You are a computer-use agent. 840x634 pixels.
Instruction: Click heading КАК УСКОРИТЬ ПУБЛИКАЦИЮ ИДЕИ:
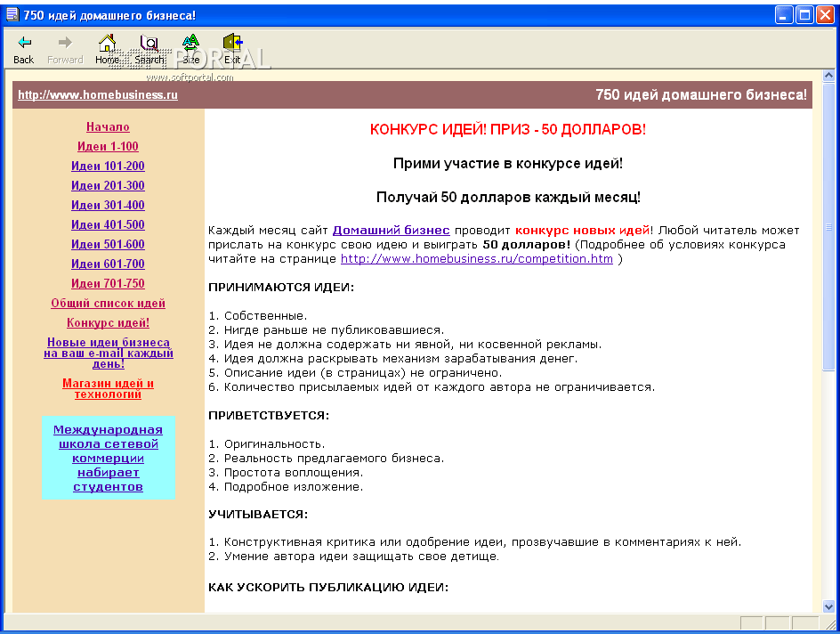pos(328,588)
